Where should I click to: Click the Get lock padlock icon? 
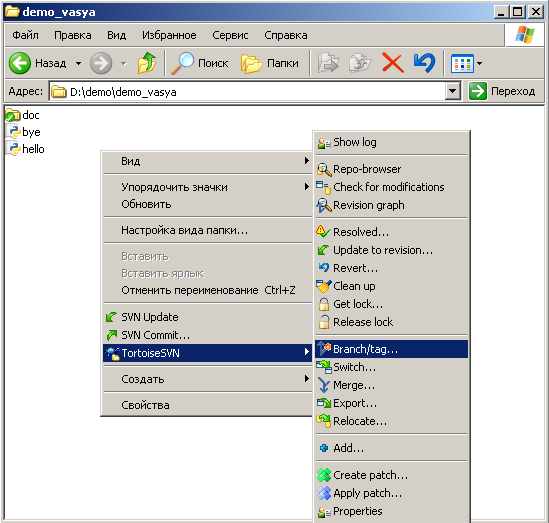[324, 304]
